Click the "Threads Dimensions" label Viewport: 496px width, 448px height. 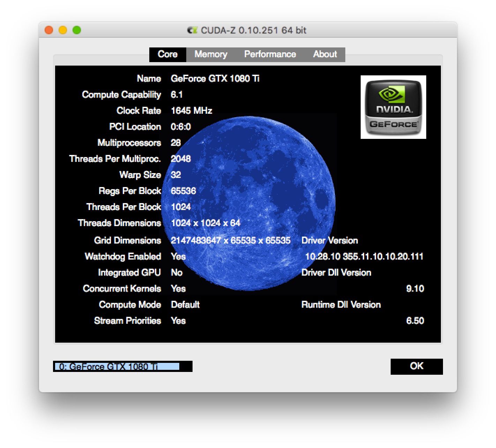pyautogui.click(x=119, y=223)
